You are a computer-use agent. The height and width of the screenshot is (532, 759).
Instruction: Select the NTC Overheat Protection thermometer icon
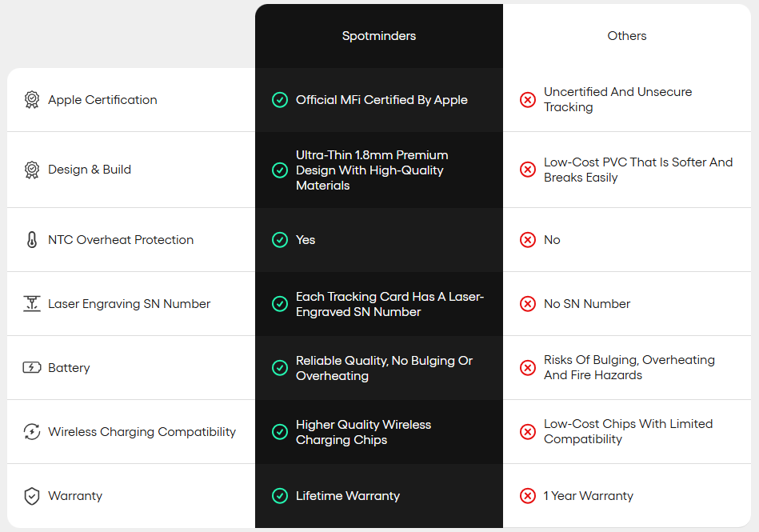coord(32,240)
